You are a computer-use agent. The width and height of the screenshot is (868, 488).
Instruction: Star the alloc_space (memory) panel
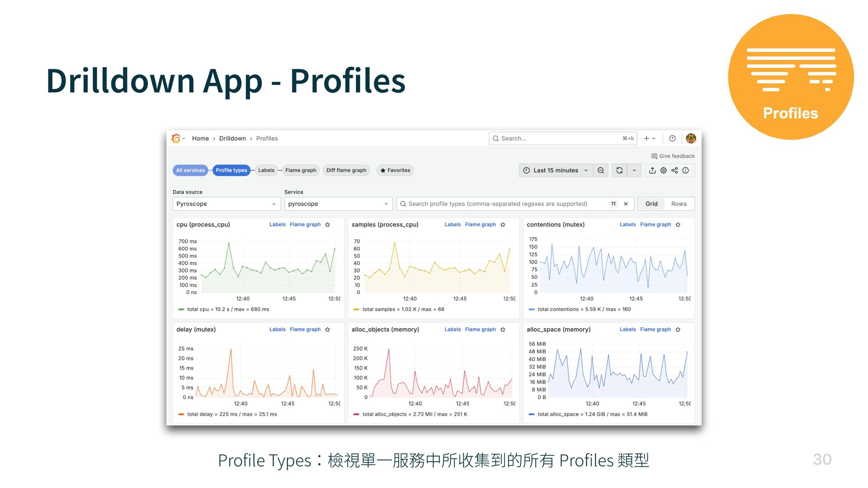pos(678,329)
